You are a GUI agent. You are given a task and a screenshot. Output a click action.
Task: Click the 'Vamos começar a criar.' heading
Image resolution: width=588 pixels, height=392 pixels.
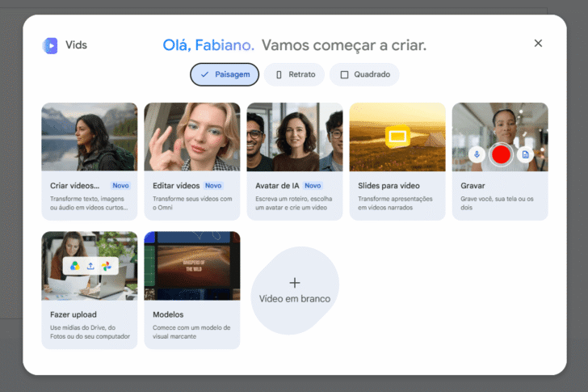pyautogui.click(x=344, y=45)
